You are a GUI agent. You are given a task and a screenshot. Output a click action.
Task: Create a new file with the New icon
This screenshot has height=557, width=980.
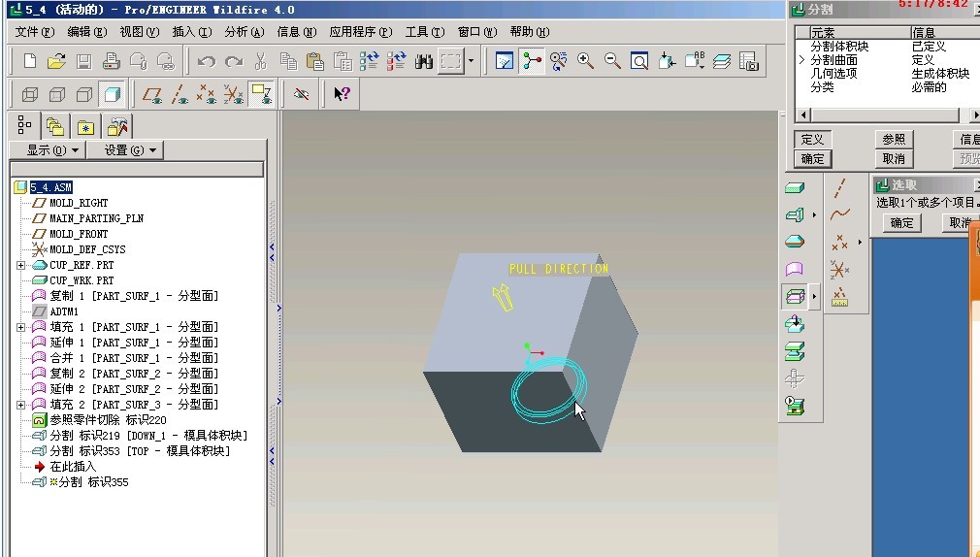(x=29, y=60)
